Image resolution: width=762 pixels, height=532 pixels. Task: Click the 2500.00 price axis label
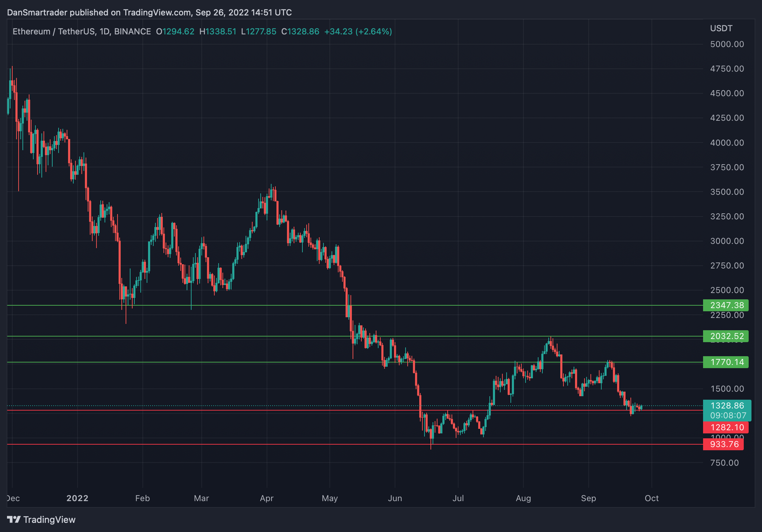(727, 290)
